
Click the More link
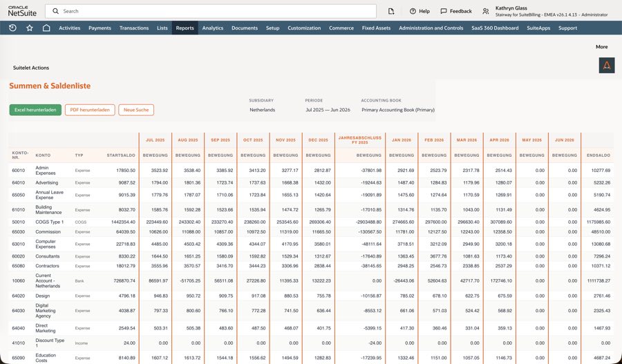pyautogui.click(x=601, y=47)
